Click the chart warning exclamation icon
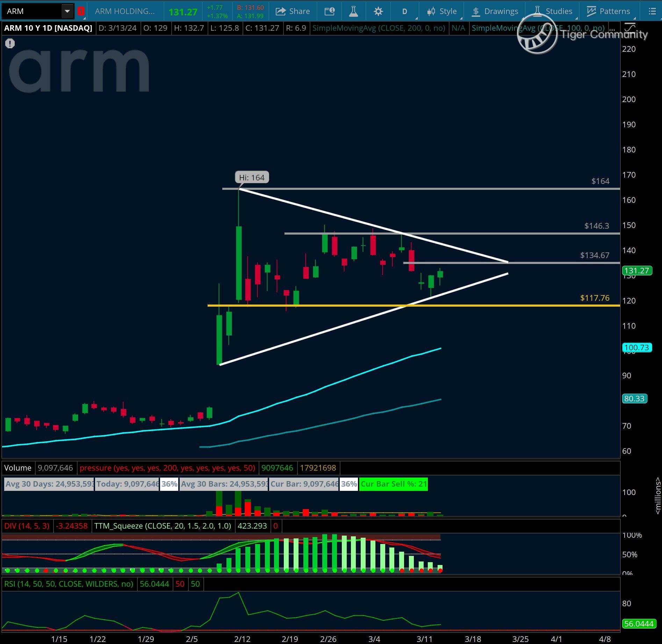The width and height of the screenshot is (662, 644). point(10,43)
